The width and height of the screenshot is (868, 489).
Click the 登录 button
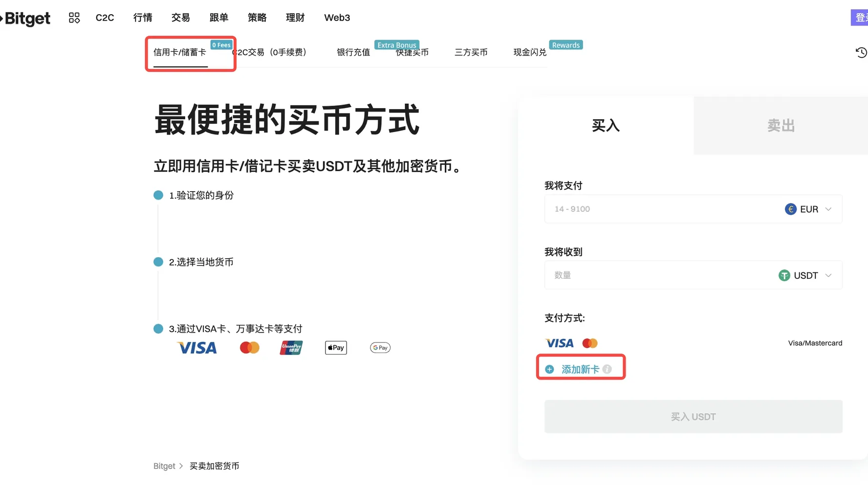coord(861,17)
